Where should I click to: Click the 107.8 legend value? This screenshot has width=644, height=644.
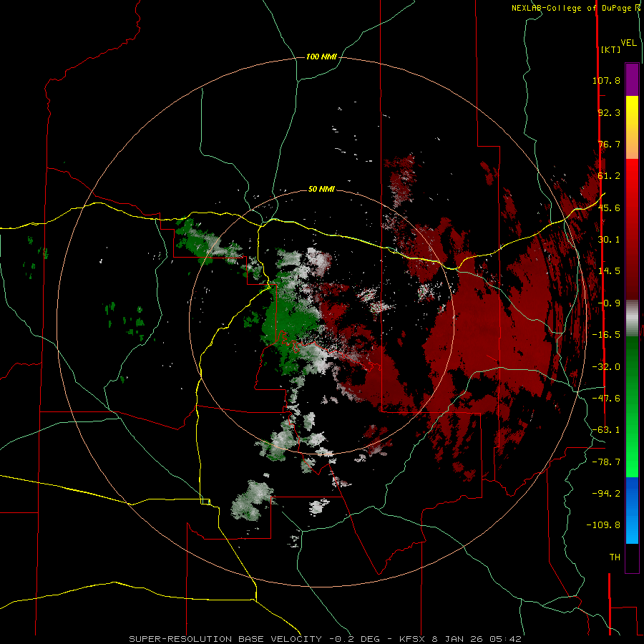click(606, 80)
